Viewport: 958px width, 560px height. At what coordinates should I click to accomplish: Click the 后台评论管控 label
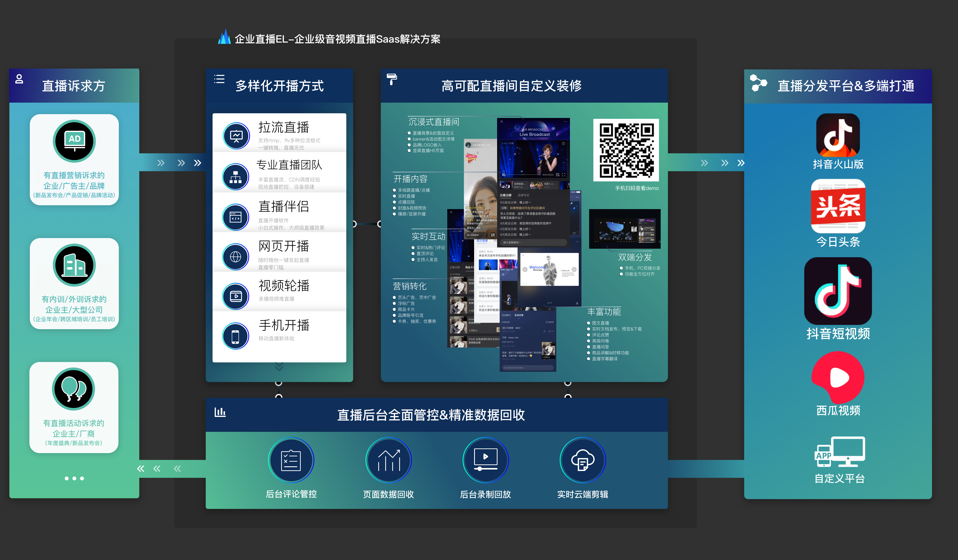[x=291, y=494]
